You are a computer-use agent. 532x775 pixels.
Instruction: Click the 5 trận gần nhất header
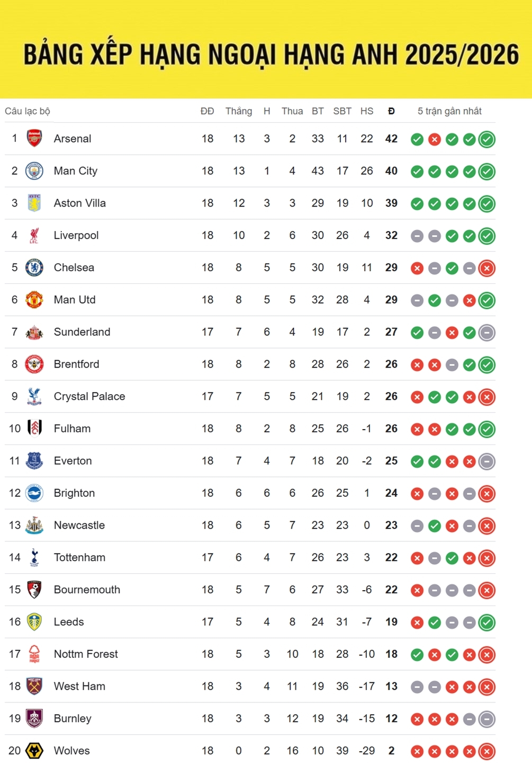tap(449, 111)
